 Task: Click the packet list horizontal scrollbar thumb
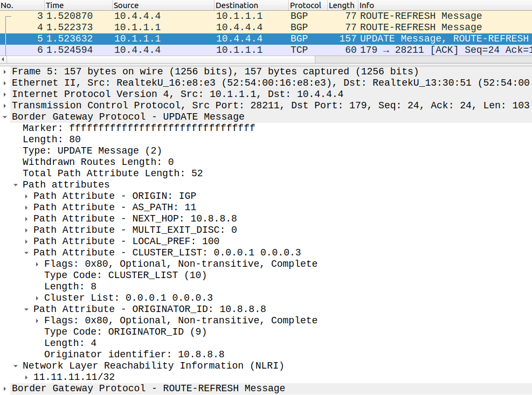161,59
